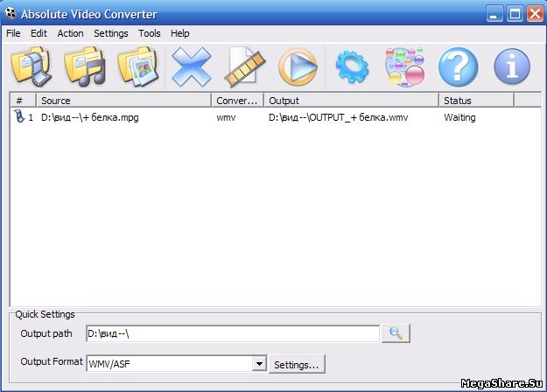Maximize the Absolute Video Converter window
547x392 pixels.
[515, 14]
